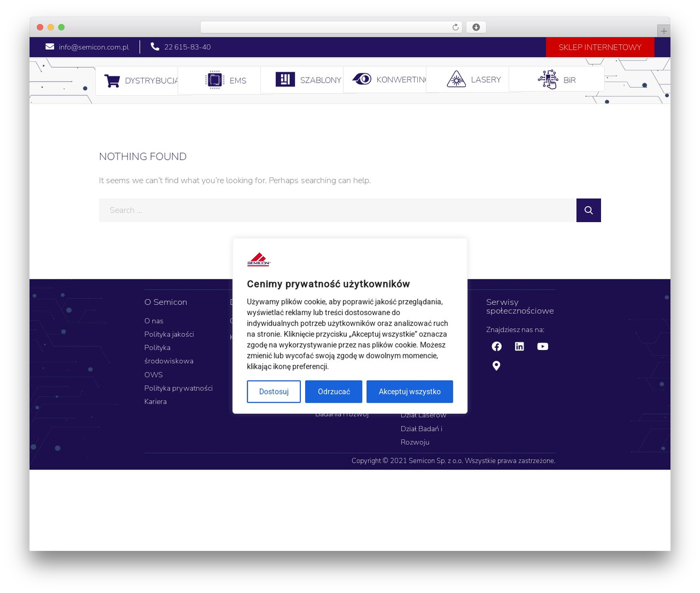This screenshot has height=593, width=700.
Task: Click the Semicon logo in cookie dialog
Action: [259, 259]
